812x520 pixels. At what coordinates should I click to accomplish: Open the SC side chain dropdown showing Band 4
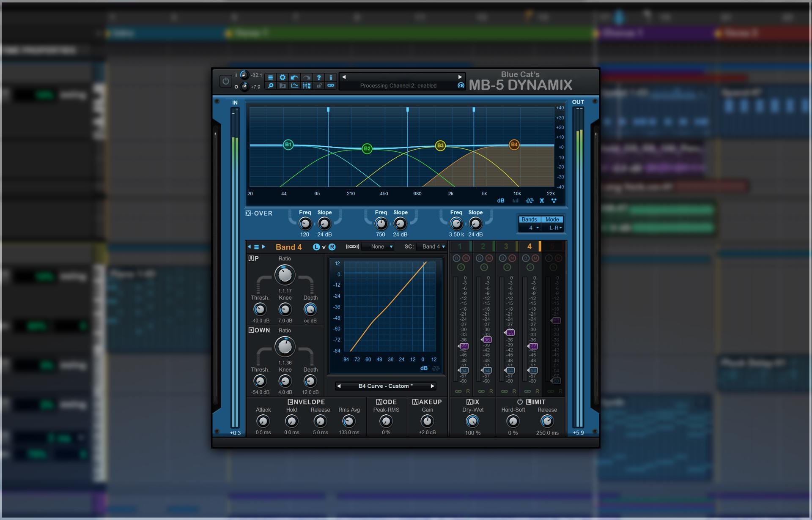[x=431, y=247]
